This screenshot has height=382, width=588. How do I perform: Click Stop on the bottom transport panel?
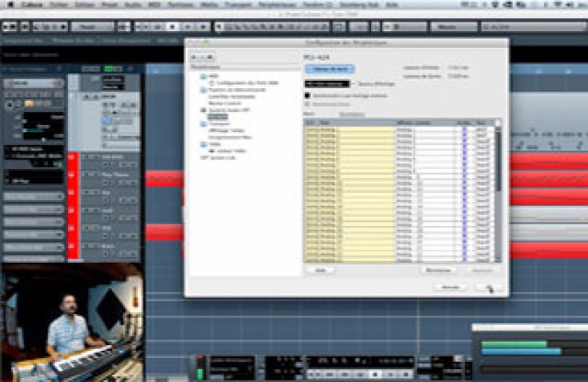(x=375, y=374)
